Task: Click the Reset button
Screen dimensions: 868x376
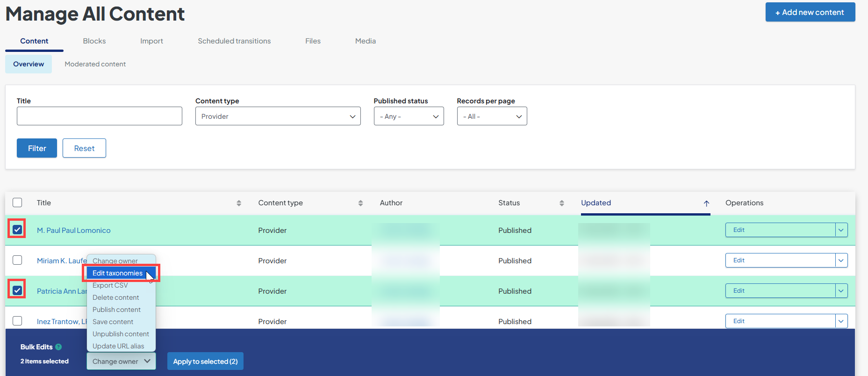Action: pos(84,148)
